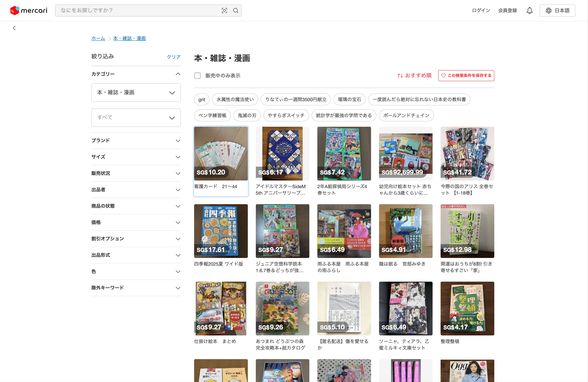This screenshot has width=588, height=382.
Task: Click the 整理整頓 title text
Action: [450, 341]
